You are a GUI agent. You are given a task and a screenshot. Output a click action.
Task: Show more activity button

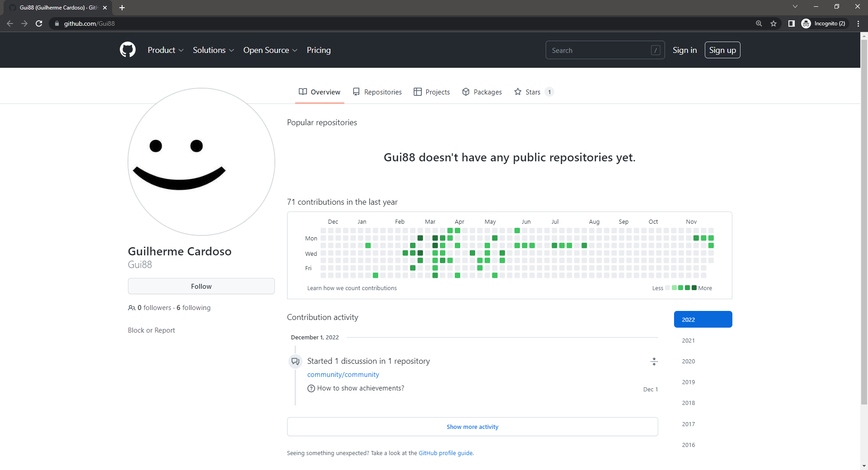pos(472,427)
